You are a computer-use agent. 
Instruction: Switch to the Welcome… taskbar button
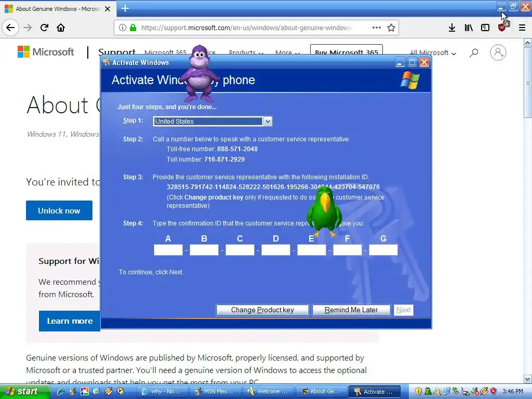pos(269,392)
